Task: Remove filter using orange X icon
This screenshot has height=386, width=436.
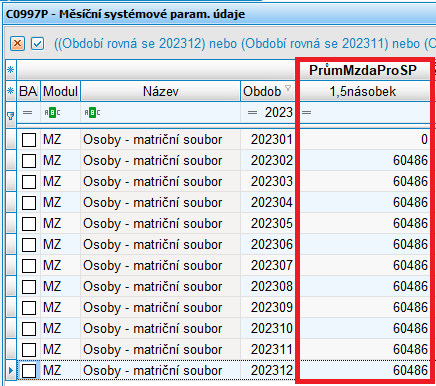Action: coord(17,44)
